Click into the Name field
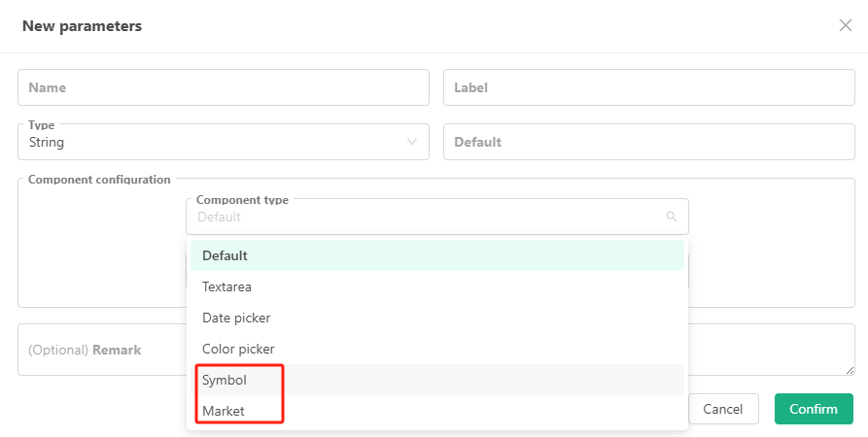The image size is (868, 437). click(x=223, y=87)
